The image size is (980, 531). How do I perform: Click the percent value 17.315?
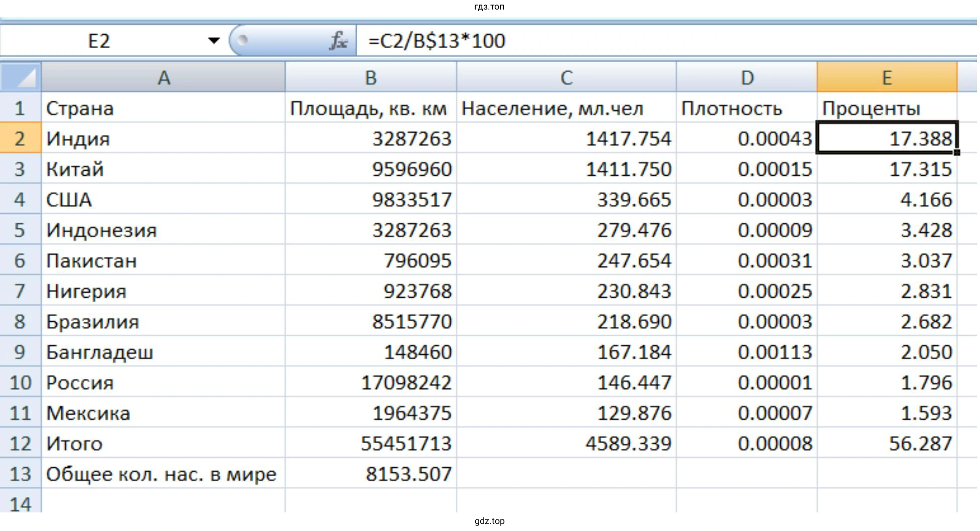pos(887,169)
